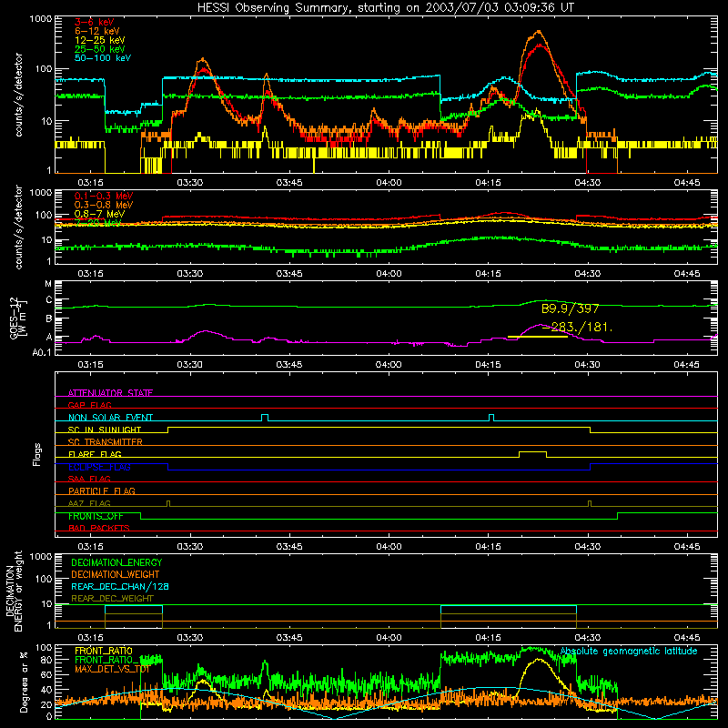The image size is (728, 728).
Task: Select the 25-50 keV legend label
Action: 99,49
